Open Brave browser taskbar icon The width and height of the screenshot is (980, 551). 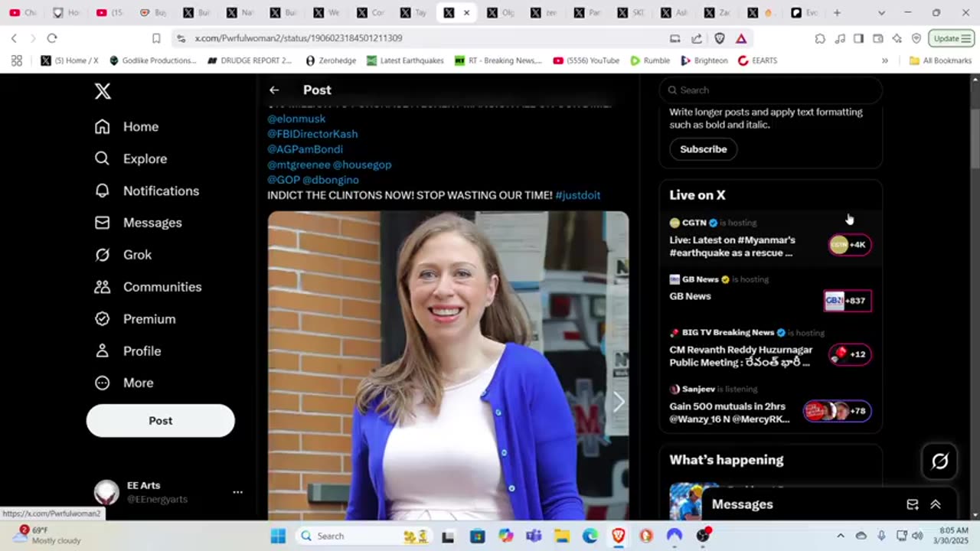pos(618,536)
